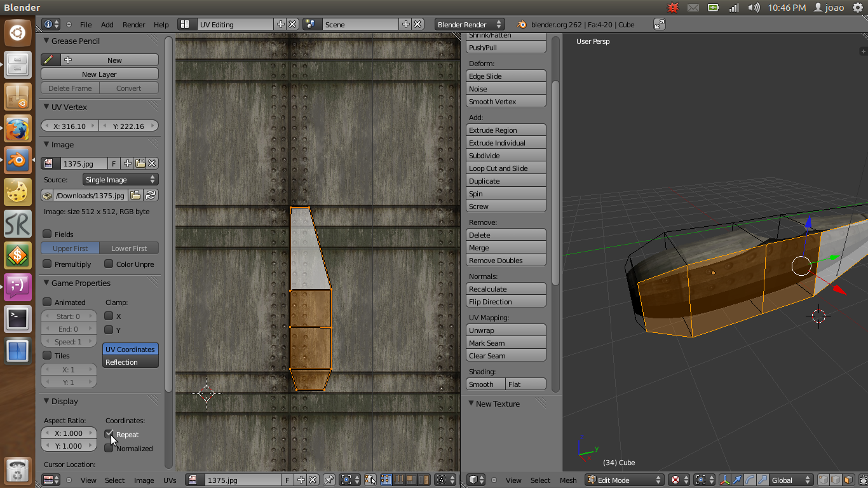Enable the Normalized coordinates checkbox

(109, 449)
